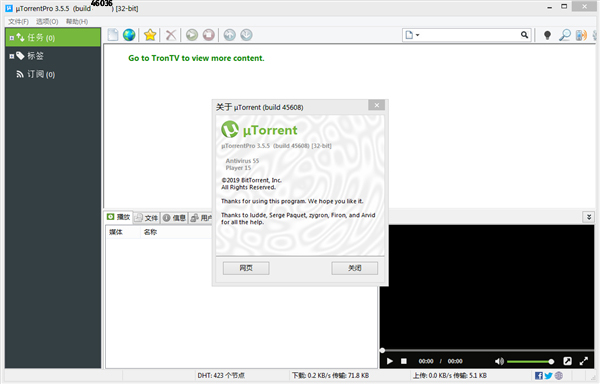The width and height of the screenshot is (600, 384).
Task: Open the 文件(F) menu
Action: (18, 21)
